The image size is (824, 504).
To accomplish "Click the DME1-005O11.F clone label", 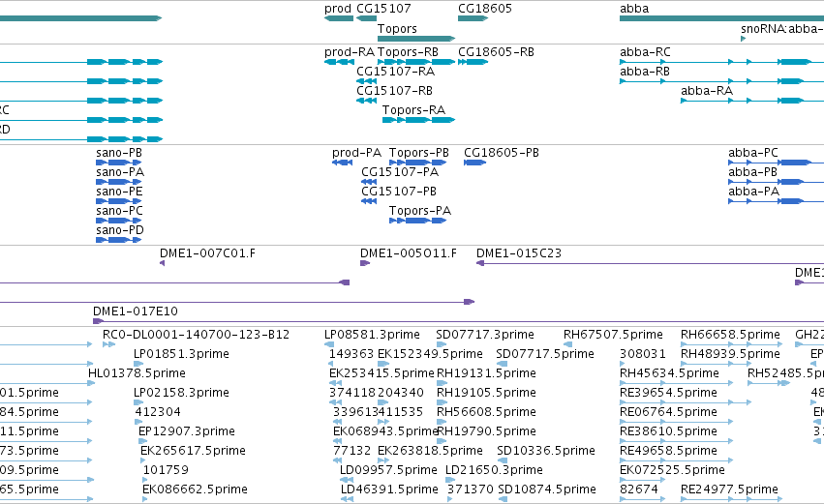I will tap(409, 253).
